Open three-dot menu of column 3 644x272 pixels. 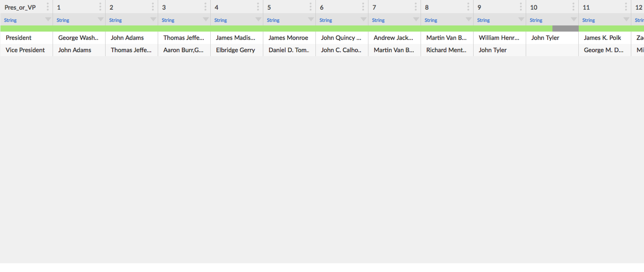coord(205,7)
